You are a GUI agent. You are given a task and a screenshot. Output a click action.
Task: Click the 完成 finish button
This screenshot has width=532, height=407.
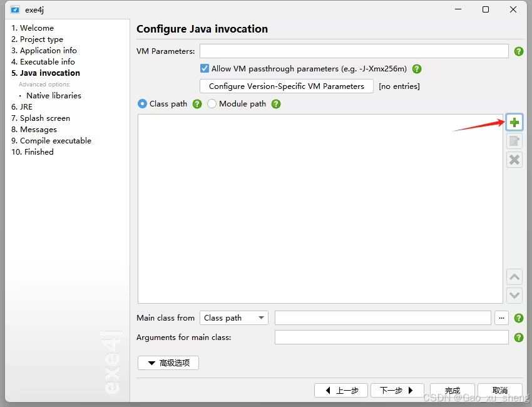[x=453, y=390]
